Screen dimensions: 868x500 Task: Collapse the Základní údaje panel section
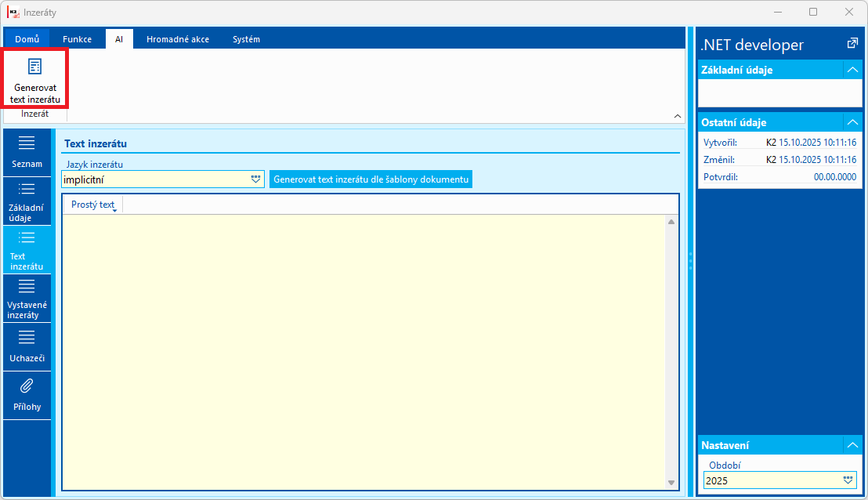(852, 70)
